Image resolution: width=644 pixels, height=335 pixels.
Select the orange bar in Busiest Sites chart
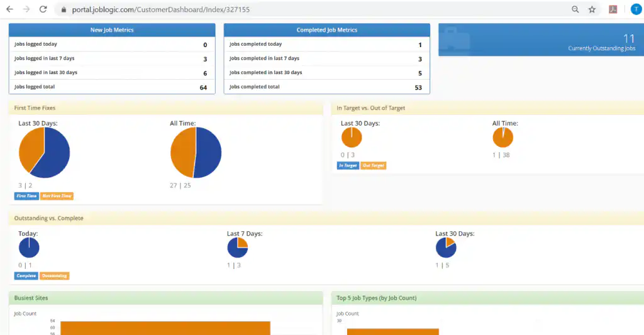point(165,328)
